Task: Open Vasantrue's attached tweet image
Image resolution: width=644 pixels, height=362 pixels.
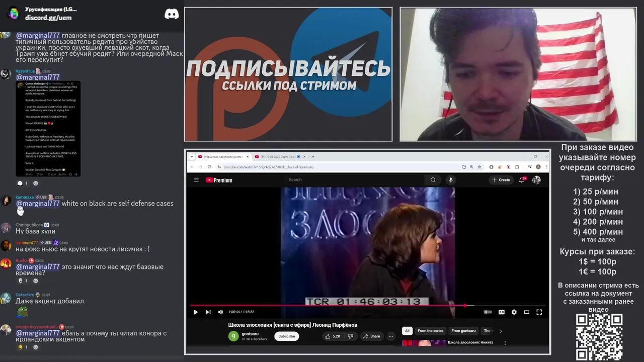Action: [48, 129]
